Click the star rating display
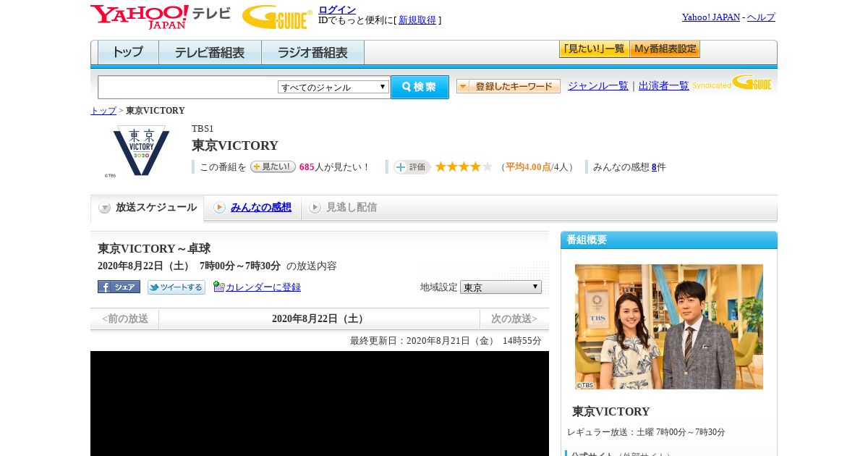 pos(464,166)
